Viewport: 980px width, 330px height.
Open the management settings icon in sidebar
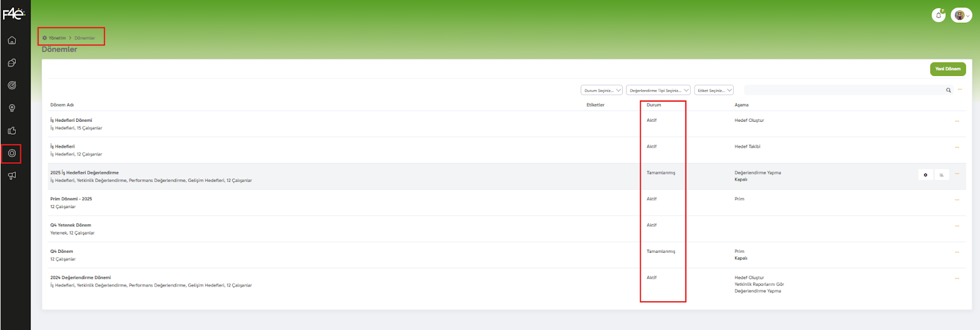click(x=12, y=153)
